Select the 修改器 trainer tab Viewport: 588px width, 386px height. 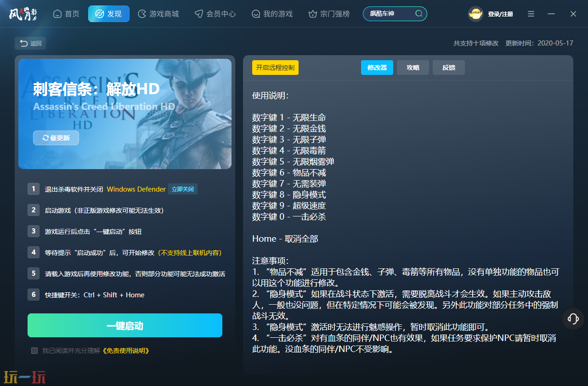377,68
